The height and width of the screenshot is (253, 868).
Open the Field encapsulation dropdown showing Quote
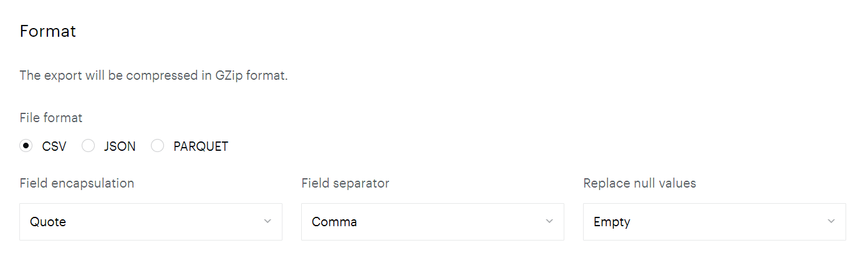coord(150,222)
